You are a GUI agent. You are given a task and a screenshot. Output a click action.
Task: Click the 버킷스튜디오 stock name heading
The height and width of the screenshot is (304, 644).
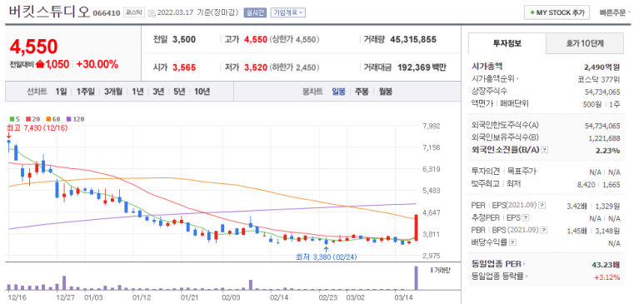(49, 12)
